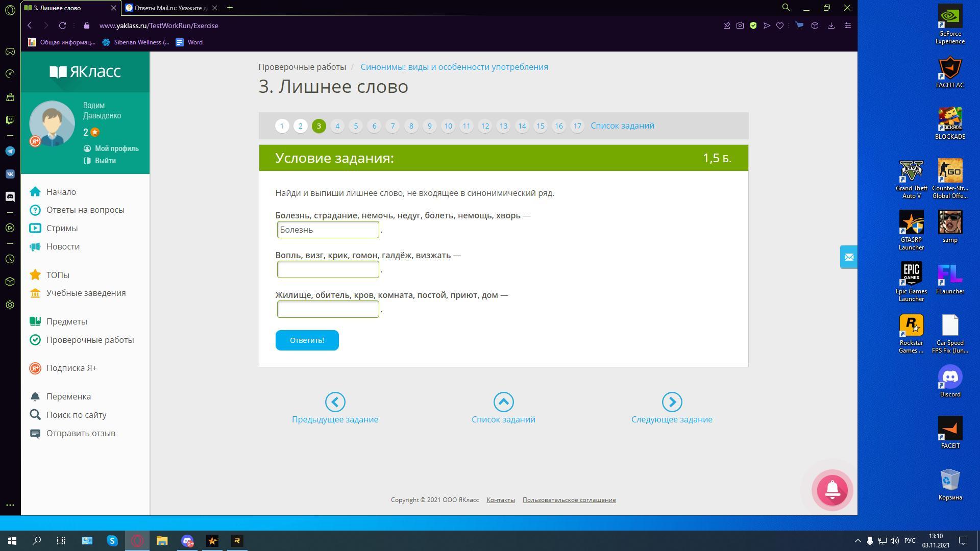Select task number 4 in the navigator
980x551 pixels.
(337, 126)
